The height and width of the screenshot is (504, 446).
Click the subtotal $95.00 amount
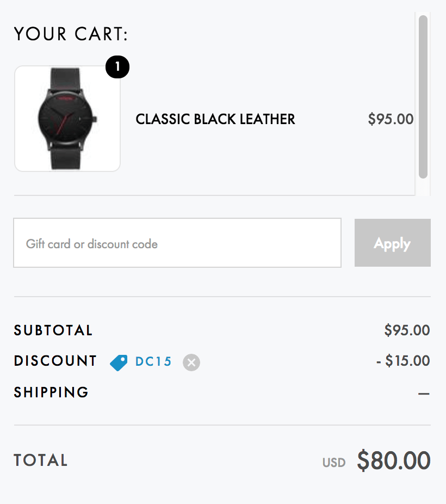tap(407, 330)
